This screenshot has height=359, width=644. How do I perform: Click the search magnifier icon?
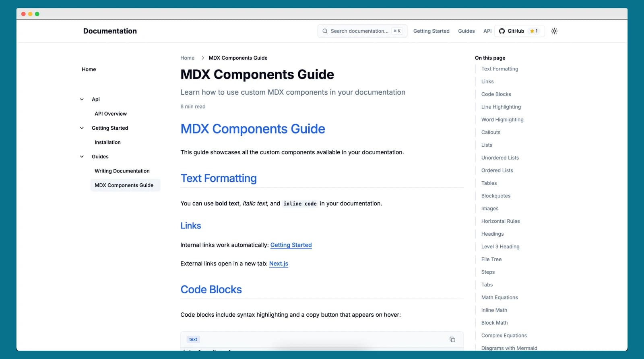(325, 31)
